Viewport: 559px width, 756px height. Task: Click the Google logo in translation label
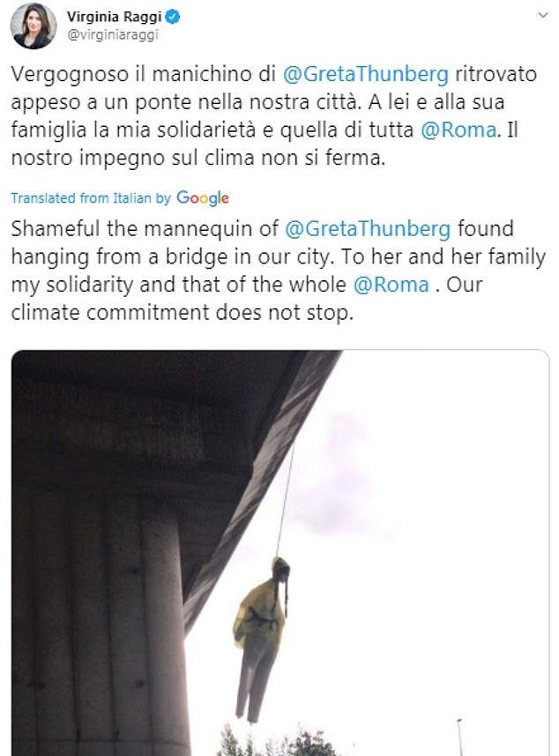[x=203, y=197]
